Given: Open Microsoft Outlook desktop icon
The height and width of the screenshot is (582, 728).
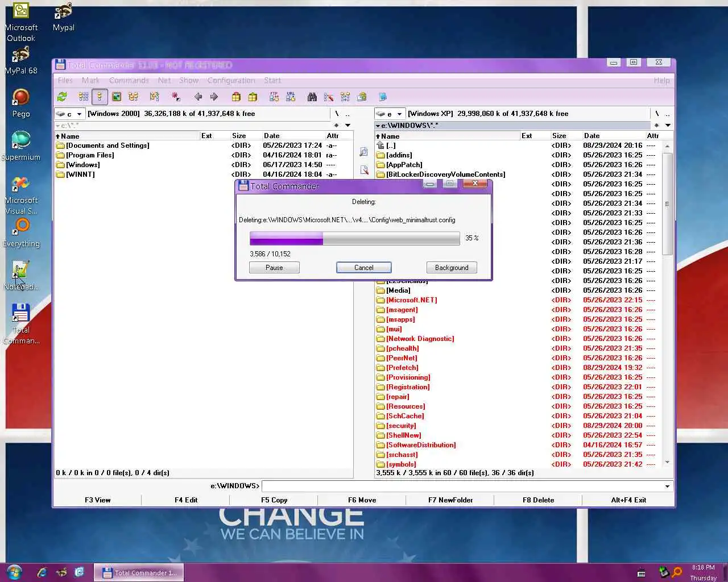Looking at the screenshot, I should [21, 23].
